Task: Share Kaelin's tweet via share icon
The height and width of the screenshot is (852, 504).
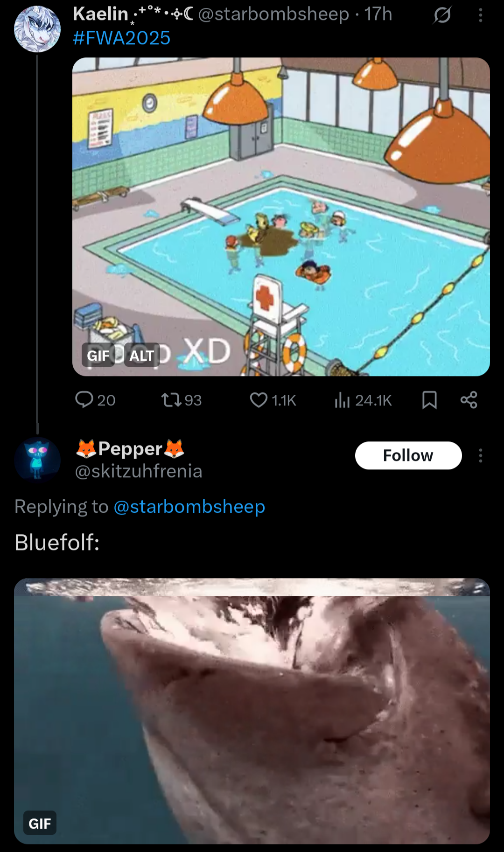Action: point(469,400)
